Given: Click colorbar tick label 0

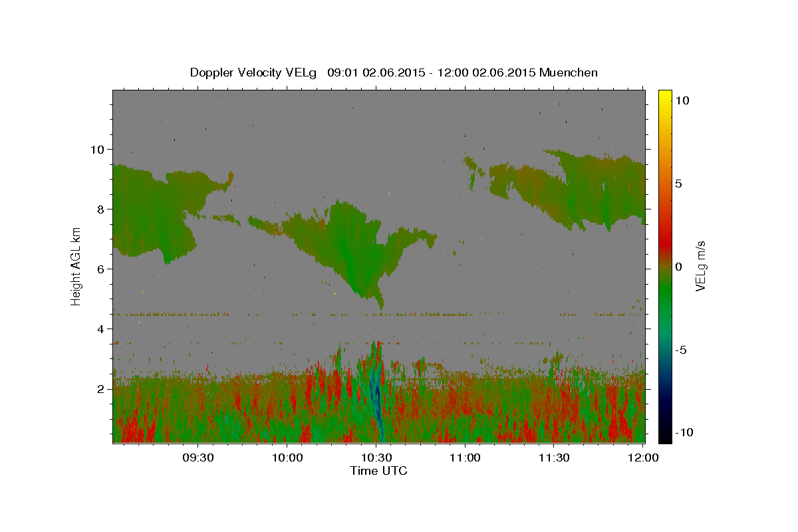Looking at the screenshot, I should click(x=678, y=267).
